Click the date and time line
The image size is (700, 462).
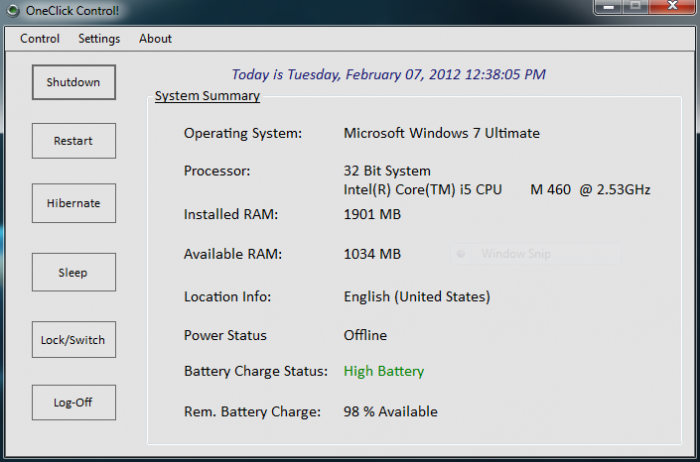coord(388,75)
